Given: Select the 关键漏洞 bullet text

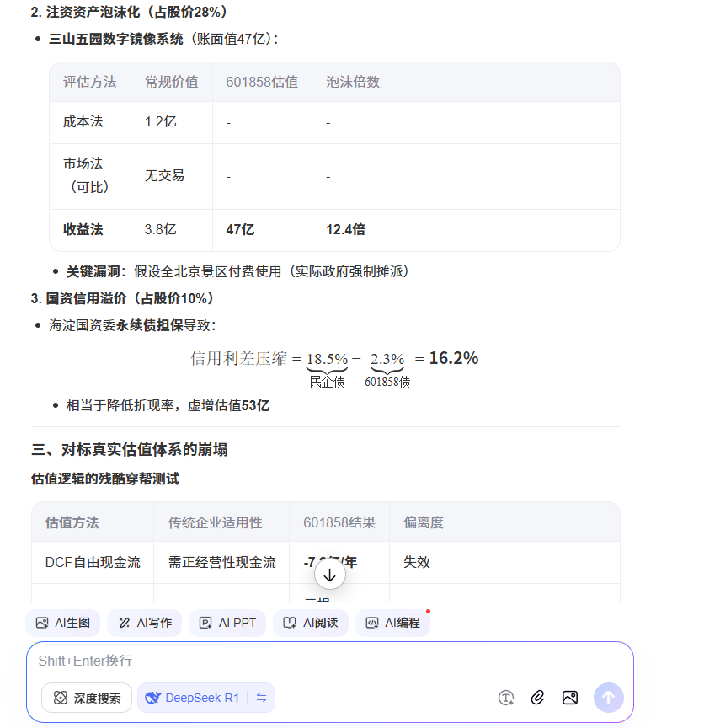Looking at the screenshot, I should (237, 271).
